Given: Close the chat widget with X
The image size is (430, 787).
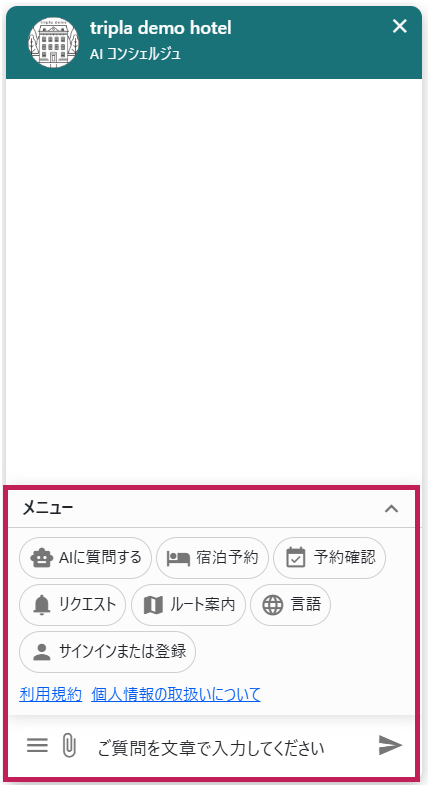Looking at the screenshot, I should (x=399, y=26).
